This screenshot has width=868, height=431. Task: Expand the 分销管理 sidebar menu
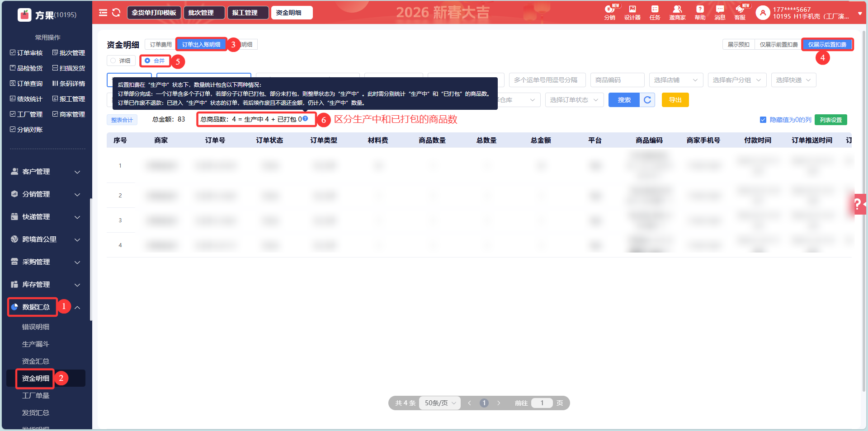click(x=46, y=194)
